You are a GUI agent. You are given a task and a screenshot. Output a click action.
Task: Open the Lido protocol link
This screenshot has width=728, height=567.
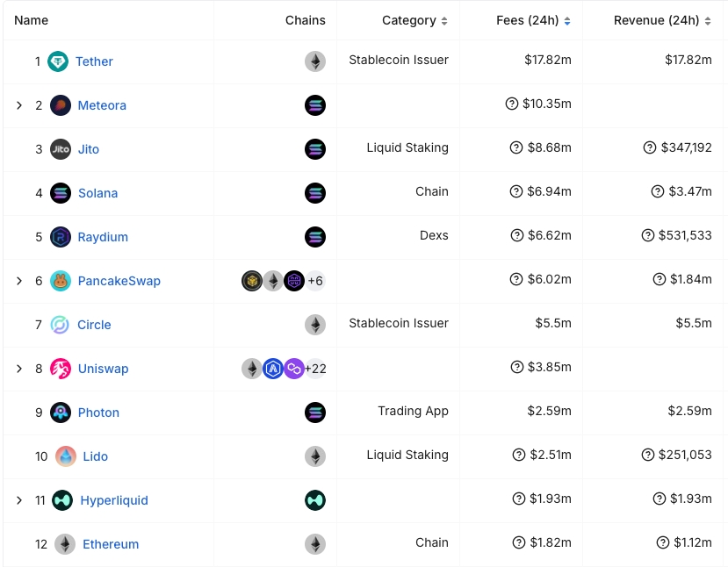[96, 456]
